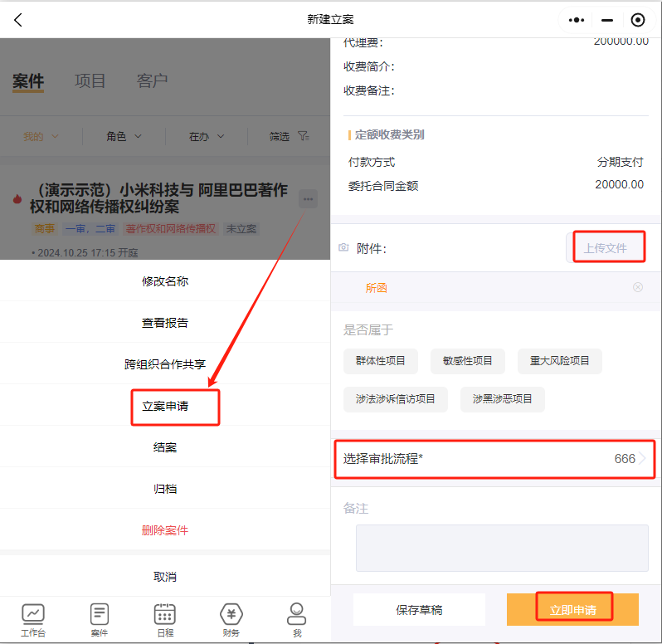
Task: Remove the 所函 attachment with X icon
Action: click(x=637, y=287)
